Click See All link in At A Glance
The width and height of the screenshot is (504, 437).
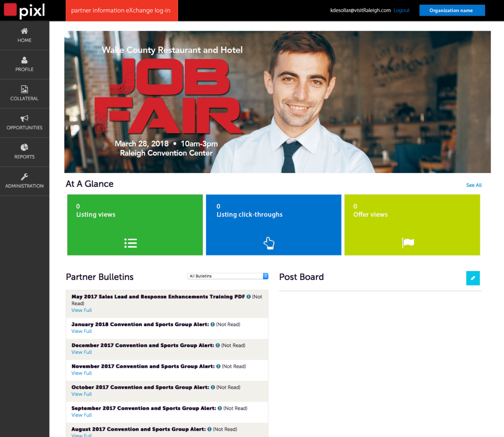coord(474,185)
